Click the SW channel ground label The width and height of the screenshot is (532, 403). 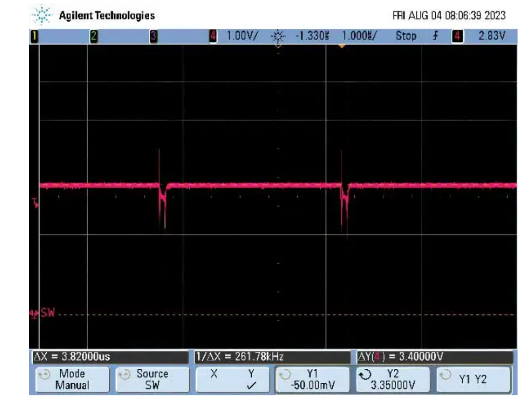tap(48, 313)
